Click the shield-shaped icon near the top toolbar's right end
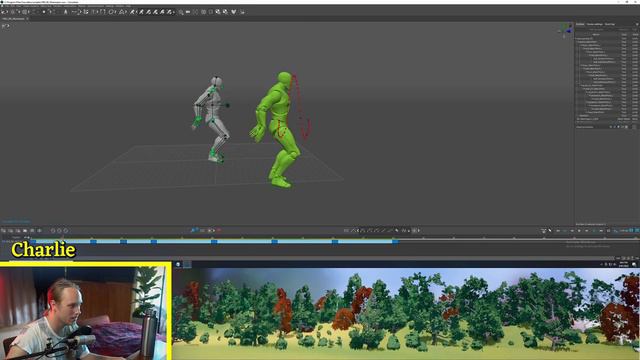Screen dimensions: 640x360 233,12
